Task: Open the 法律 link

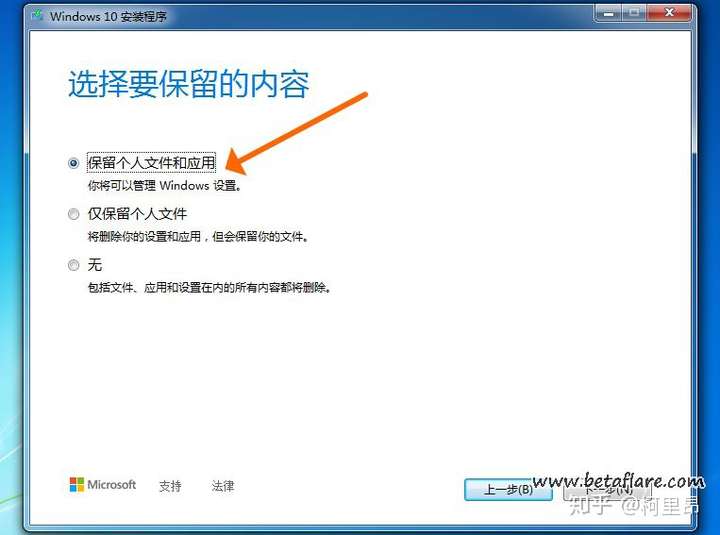Action: tap(223, 486)
